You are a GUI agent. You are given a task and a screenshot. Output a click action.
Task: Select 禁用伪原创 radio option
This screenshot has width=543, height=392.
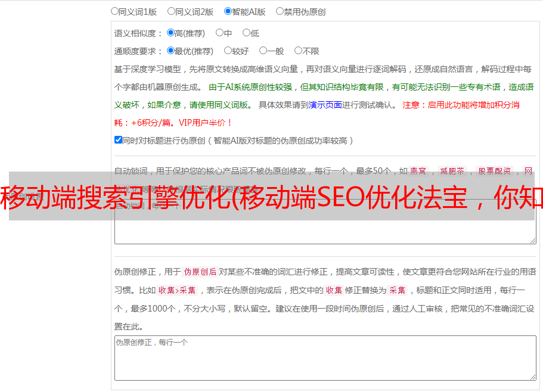[x=280, y=11]
